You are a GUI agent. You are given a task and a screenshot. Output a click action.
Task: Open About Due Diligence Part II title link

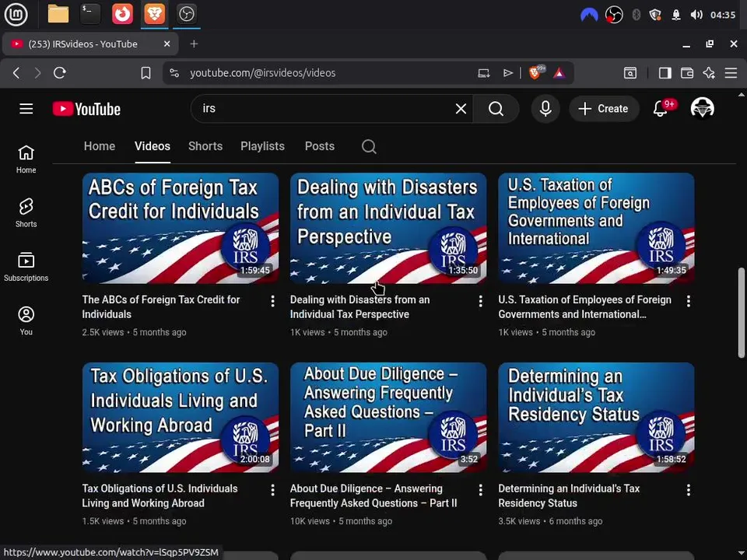(x=373, y=495)
